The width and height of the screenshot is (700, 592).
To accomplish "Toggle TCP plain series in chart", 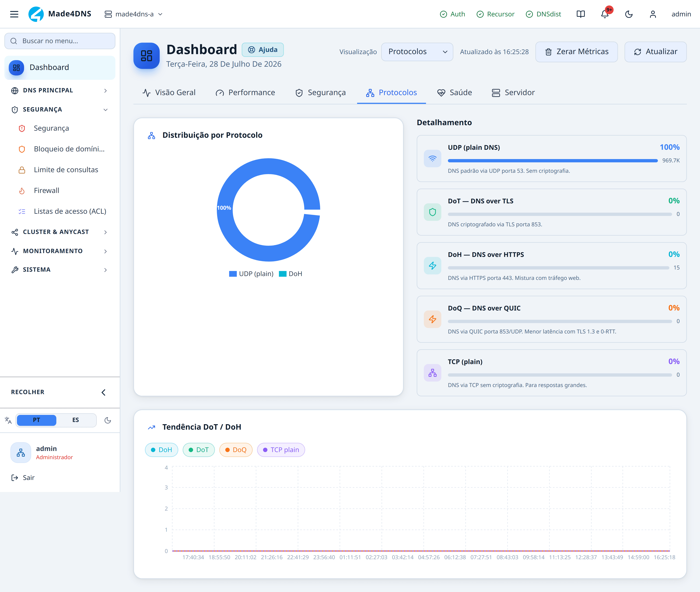I will click(x=281, y=450).
